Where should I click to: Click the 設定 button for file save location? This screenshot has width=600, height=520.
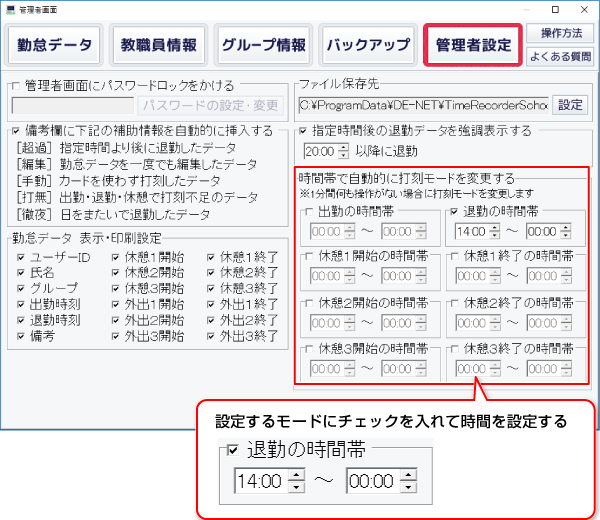[x=569, y=104]
